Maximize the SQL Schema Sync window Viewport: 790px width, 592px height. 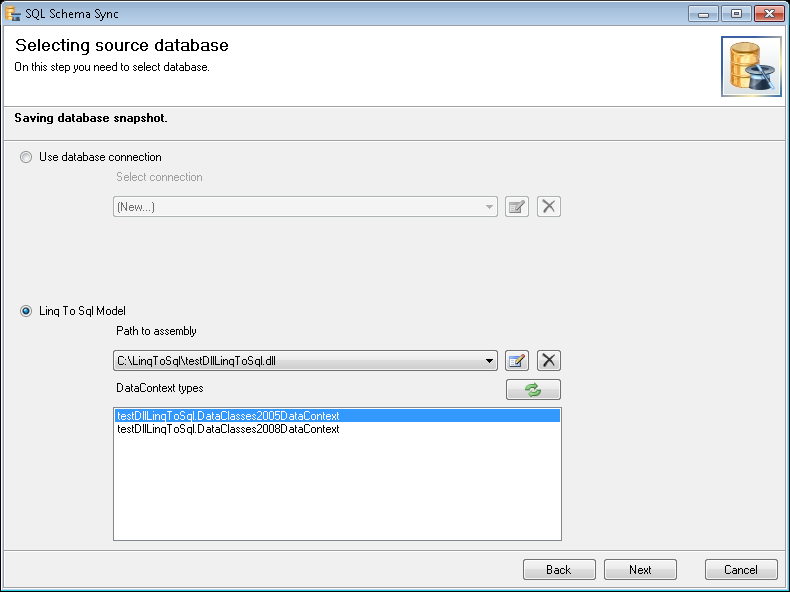[736, 14]
